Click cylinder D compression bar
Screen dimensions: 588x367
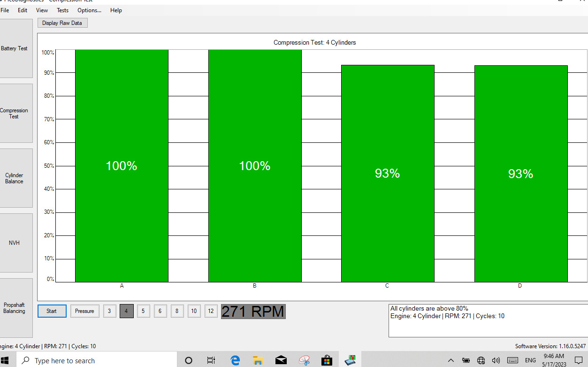(521, 174)
